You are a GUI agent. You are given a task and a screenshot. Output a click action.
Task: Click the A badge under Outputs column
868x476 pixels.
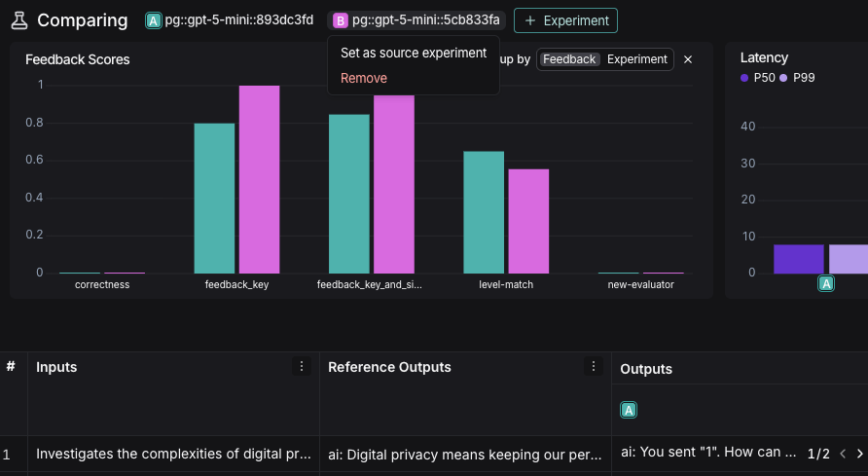[x=629, y=410]
